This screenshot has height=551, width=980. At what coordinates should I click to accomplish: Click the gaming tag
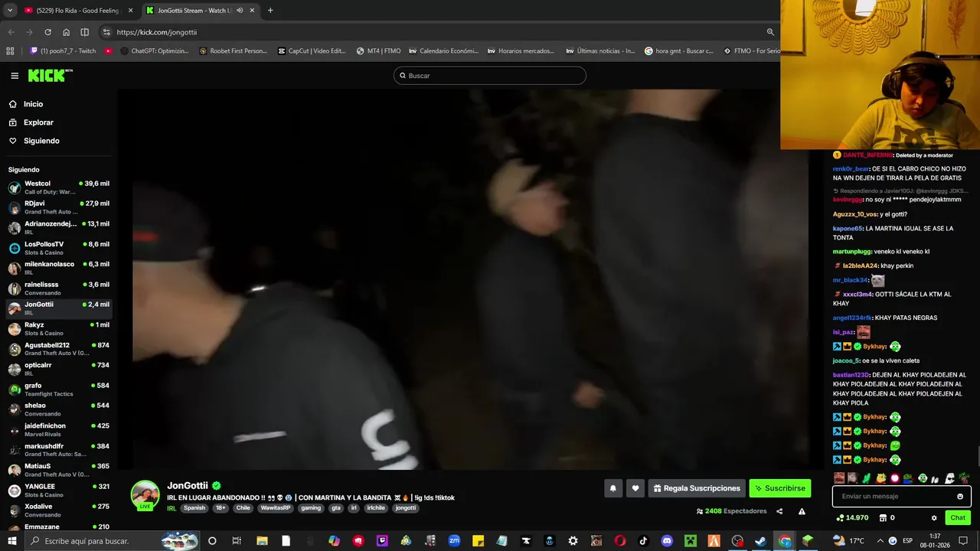(x=311, y=508)
